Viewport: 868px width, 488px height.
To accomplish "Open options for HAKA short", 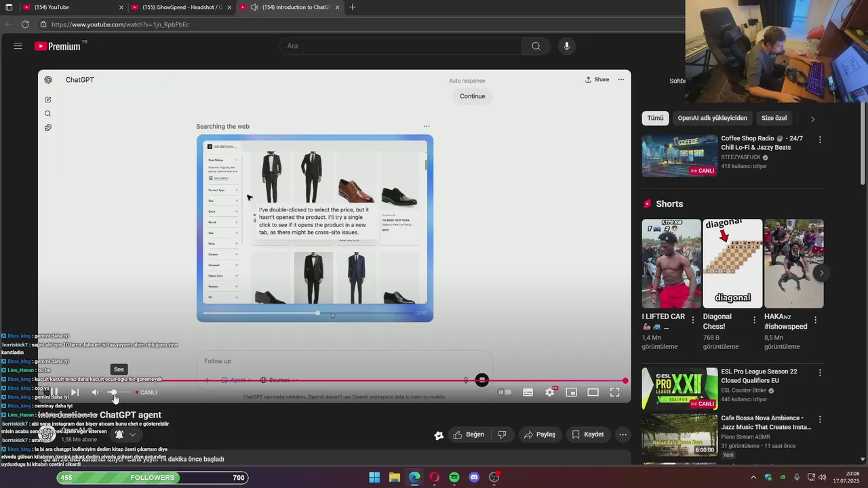I will tap(815, 320).
